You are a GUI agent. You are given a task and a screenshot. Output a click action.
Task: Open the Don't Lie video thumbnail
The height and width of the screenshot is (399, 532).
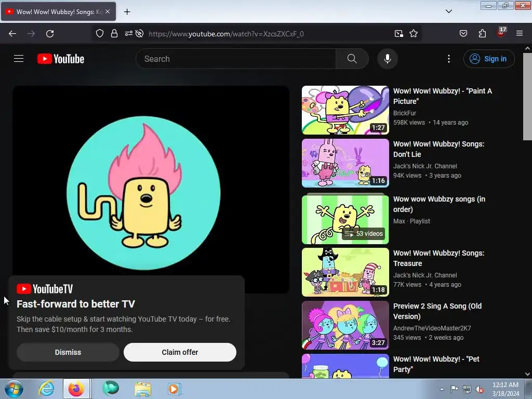click(x=345, y=163)
